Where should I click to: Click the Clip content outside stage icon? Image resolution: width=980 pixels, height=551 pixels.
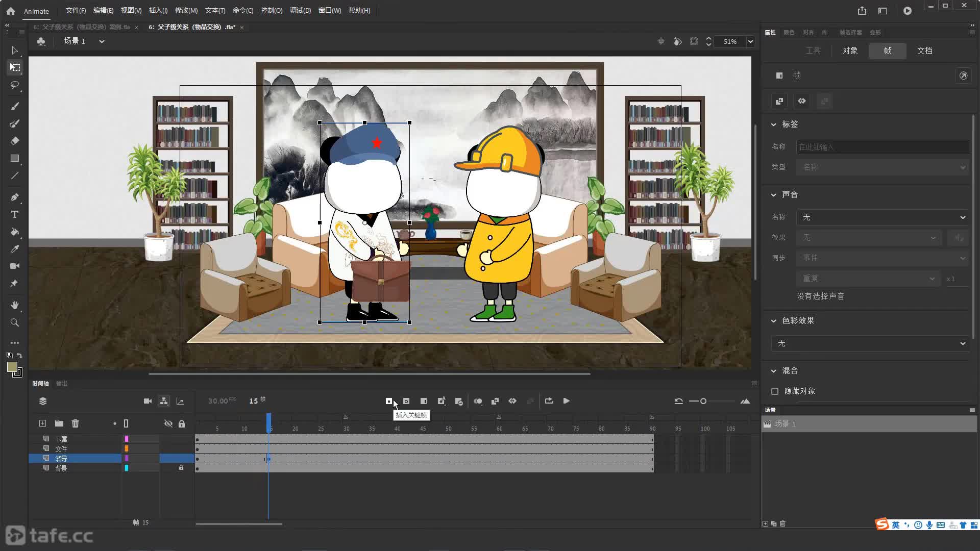coord(694,41)
